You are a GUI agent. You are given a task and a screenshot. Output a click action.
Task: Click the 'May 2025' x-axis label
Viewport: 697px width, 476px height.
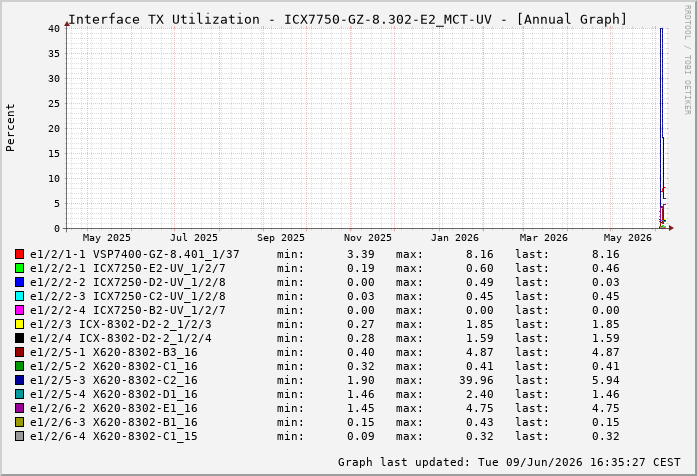click(107, 238)
